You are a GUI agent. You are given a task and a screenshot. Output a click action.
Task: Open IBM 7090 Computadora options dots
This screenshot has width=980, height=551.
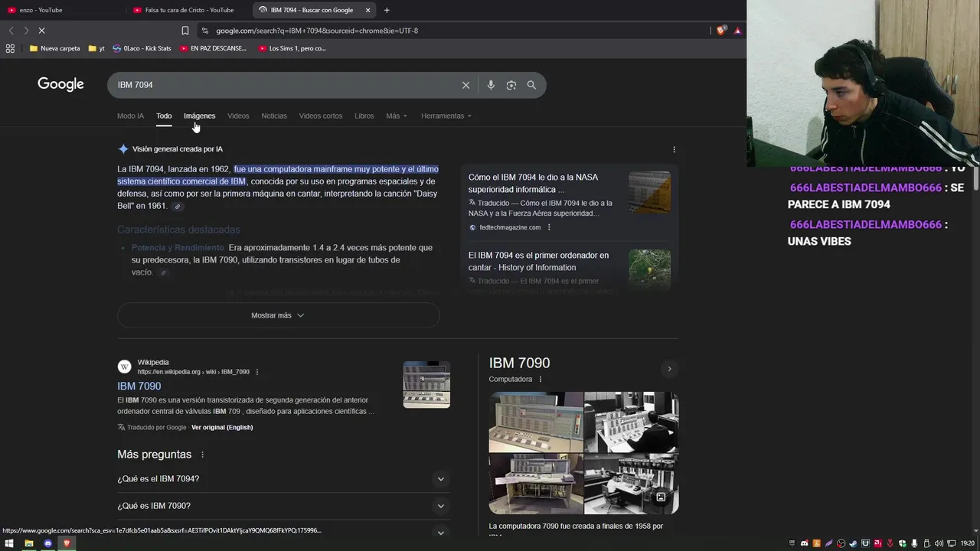541,380
